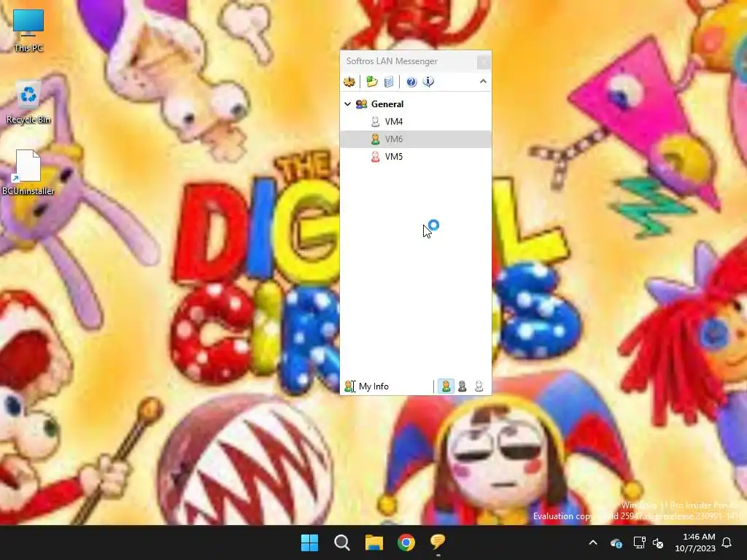Show hidden icons in the system tray
The height and width of the screenshot is (560, 747).
tap(593, 542)
